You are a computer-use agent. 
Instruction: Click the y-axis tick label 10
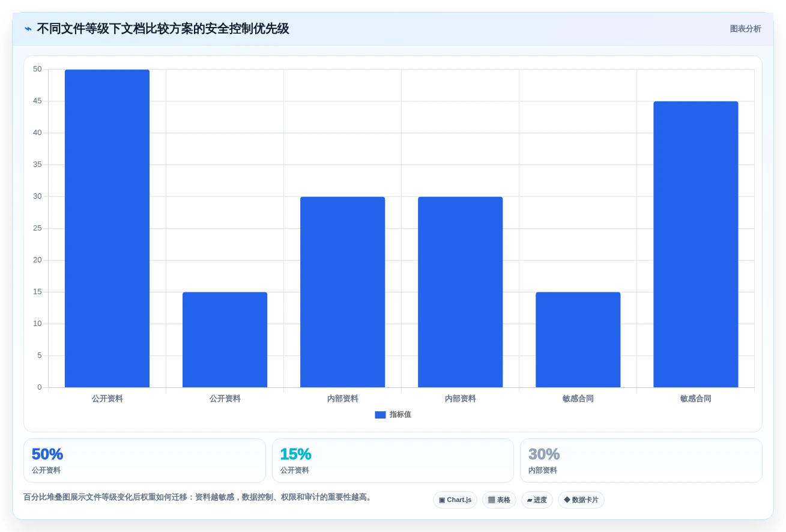coord(37,324)
